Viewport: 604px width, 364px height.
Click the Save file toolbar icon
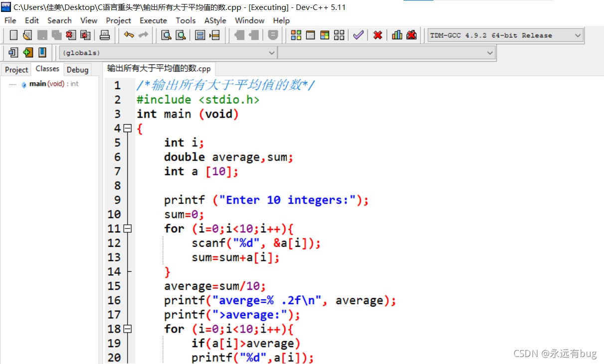pyautogui.click(x=42, y=35)
